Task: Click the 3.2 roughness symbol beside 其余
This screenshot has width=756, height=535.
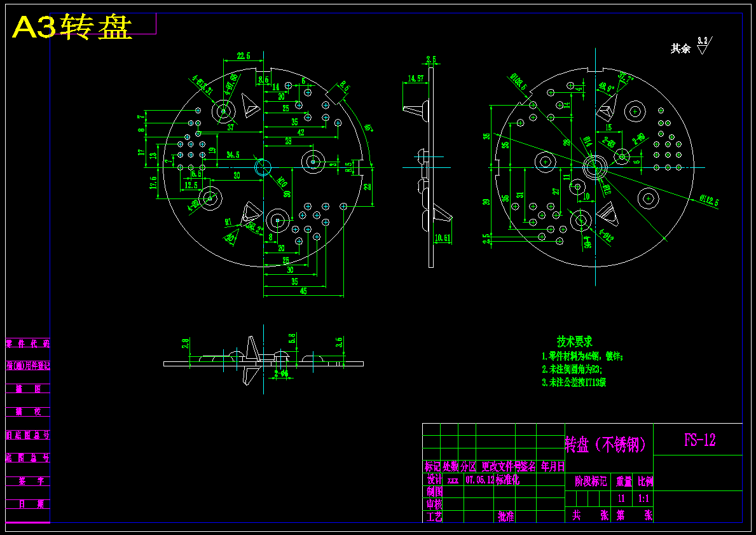Action: tap(703, 45)
